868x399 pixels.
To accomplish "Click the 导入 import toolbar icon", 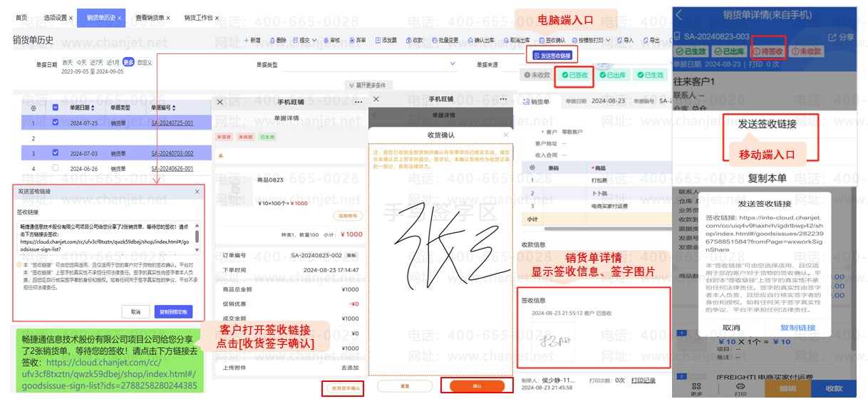I will pos(619,41).
